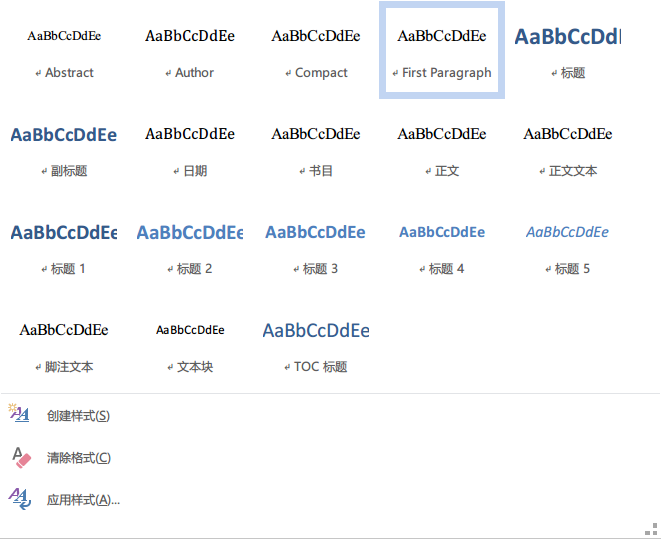Choose the 日期 date style
Screen dimensions: 661x539
[190, 149]
